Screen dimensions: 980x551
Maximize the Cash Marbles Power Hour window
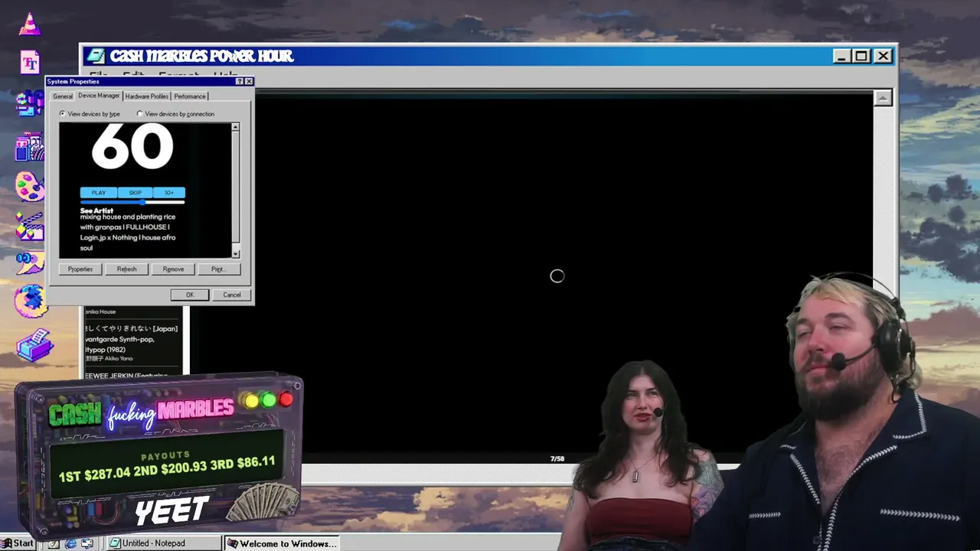point(861,56)
